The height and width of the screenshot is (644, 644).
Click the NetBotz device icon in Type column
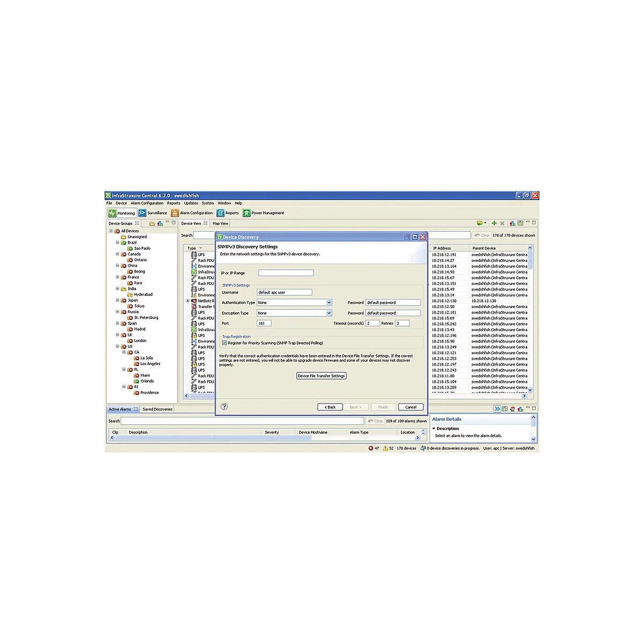point(194,301)
